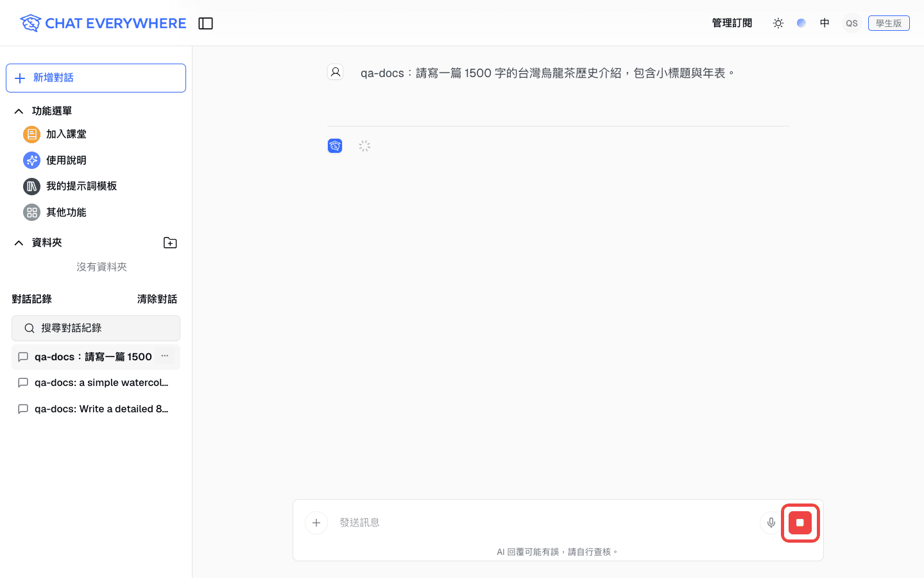Select the chat qa-docs：請寫一篇 1500
This screenshot has width=924, height=578.
pos(96,357)
